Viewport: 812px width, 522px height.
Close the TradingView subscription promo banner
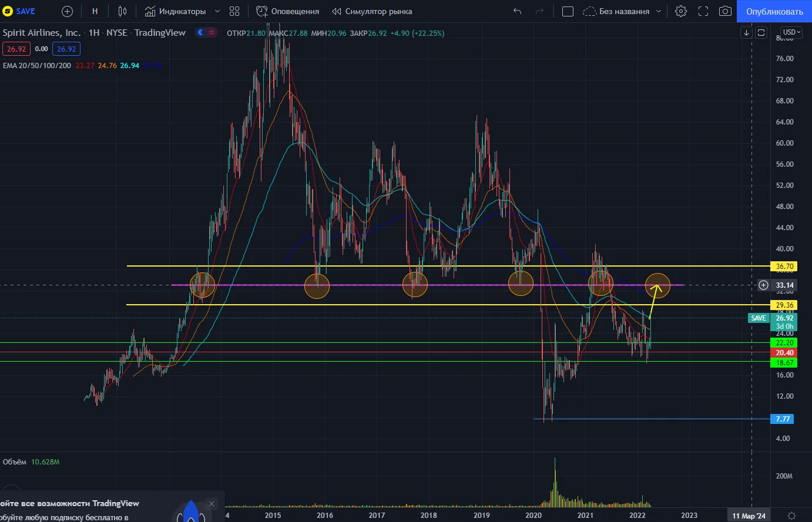click(212, 503)
